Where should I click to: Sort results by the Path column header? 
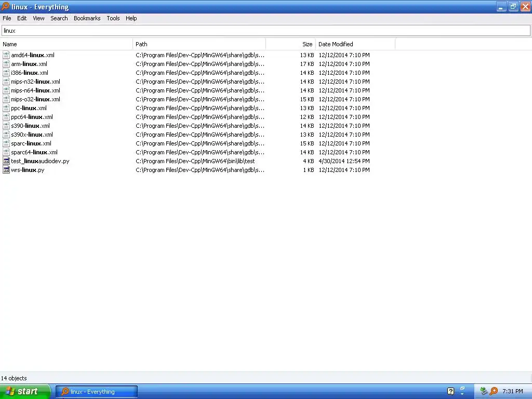coord(199,44)
